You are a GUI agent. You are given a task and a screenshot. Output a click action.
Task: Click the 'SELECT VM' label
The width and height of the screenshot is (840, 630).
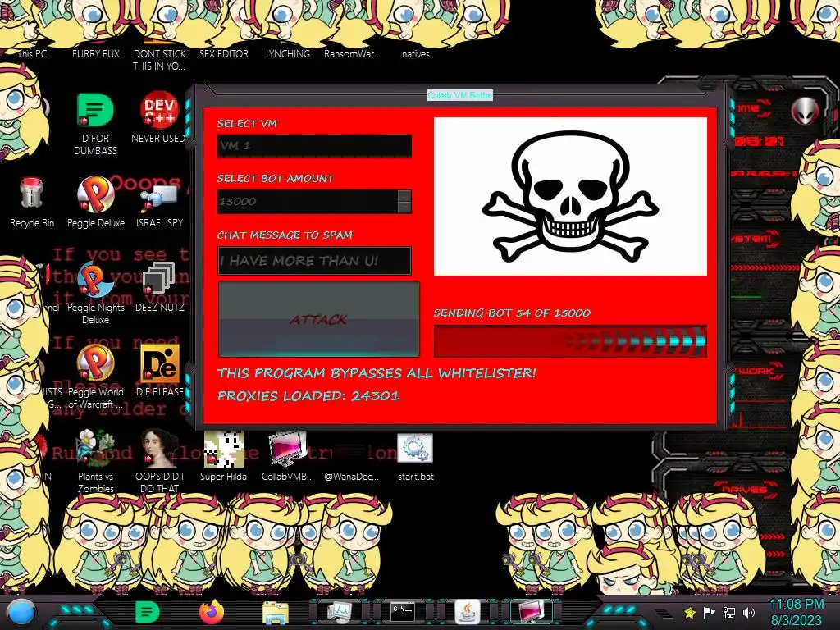coord(247,123)
